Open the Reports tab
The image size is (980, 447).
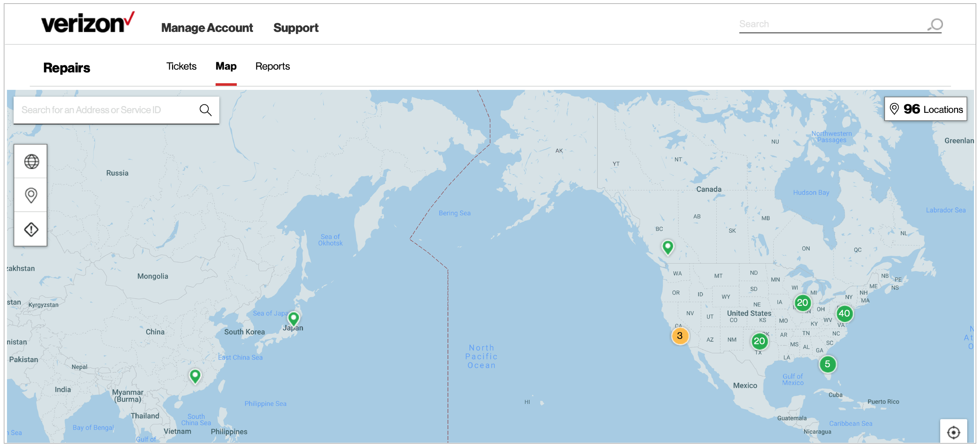pyautogui.click(x=272, y=66)
